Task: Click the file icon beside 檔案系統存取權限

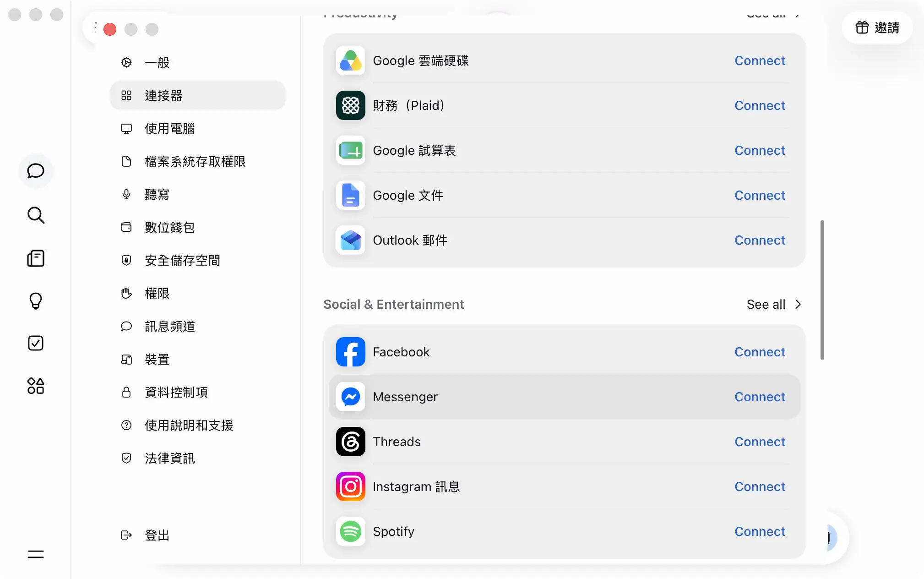Action: 126,161
